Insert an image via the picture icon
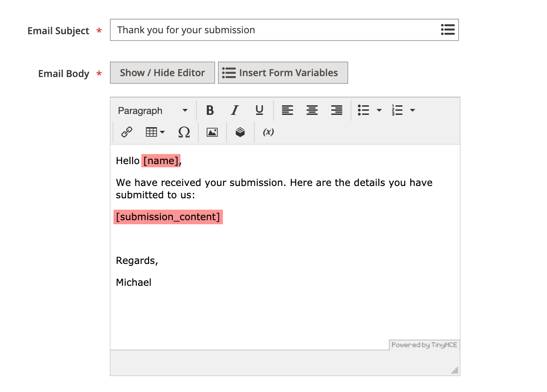 pyautogui.click(x=212, y=132)
